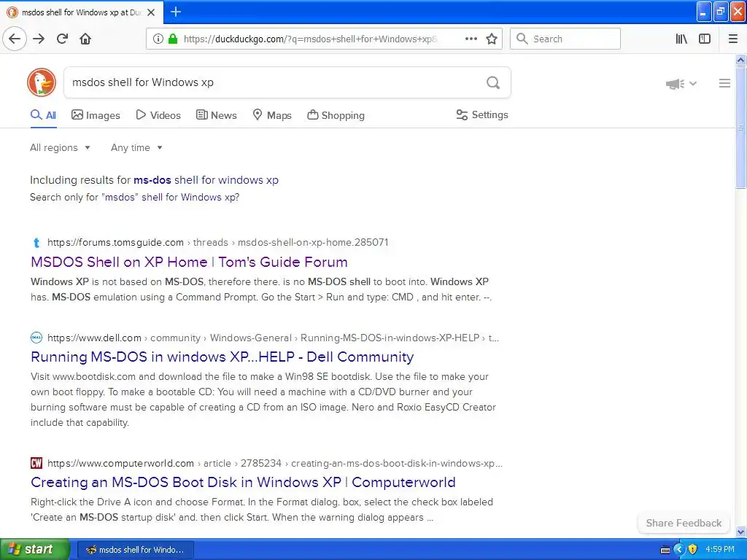This screenshot has height=560, width=747.
Task: Click the Share Feedback button
Action: point(684,523)
